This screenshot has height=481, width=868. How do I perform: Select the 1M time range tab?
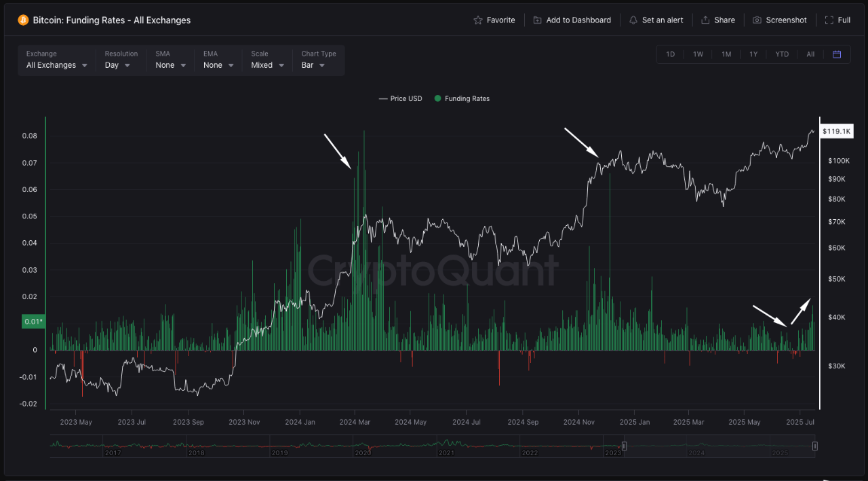tap(726, 54)
